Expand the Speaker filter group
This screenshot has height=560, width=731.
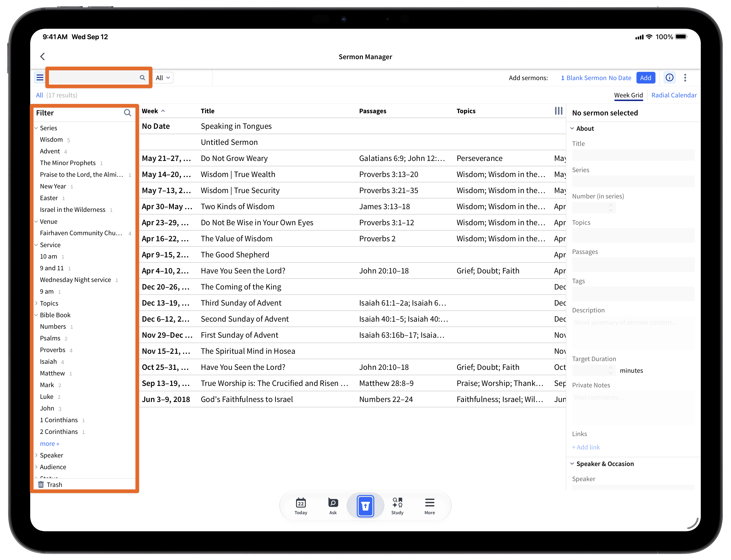[x=36, y=455]
